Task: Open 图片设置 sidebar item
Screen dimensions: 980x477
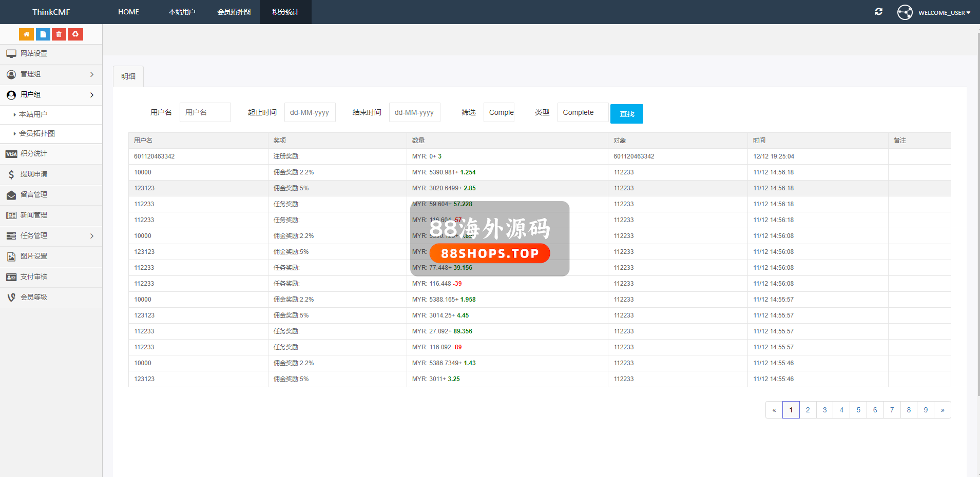Action: click(x=34, y=256)
